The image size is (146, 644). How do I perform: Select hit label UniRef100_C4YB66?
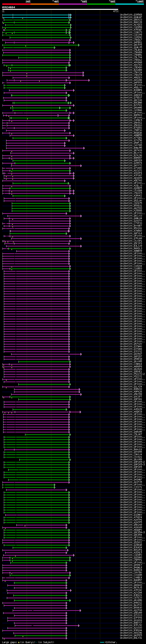[131, 110]
